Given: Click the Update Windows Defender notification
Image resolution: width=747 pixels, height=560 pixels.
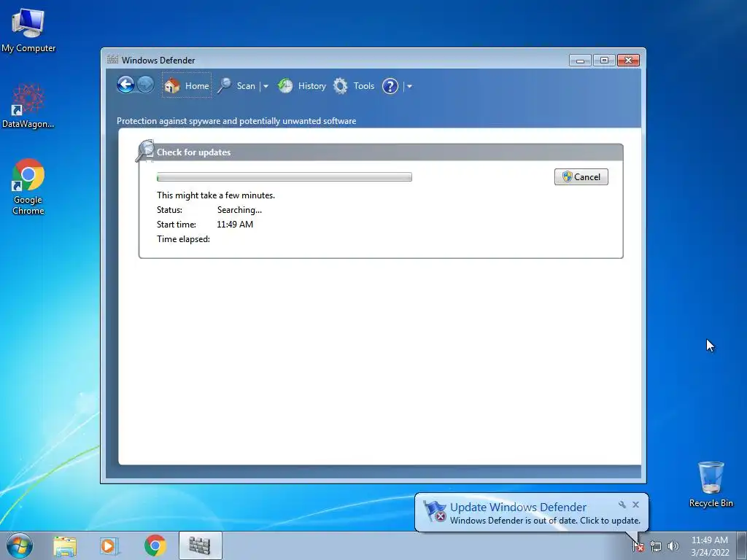Looking at the screenshot, I should [531, 513].
